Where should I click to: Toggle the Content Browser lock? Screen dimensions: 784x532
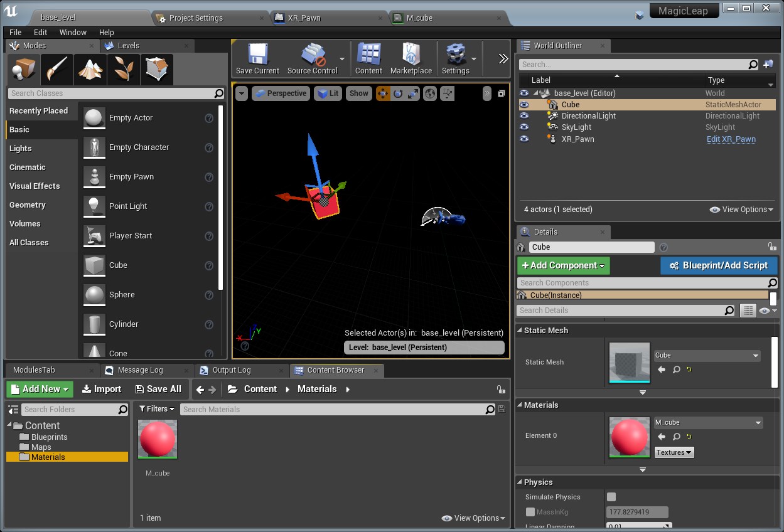click(500, 390)
